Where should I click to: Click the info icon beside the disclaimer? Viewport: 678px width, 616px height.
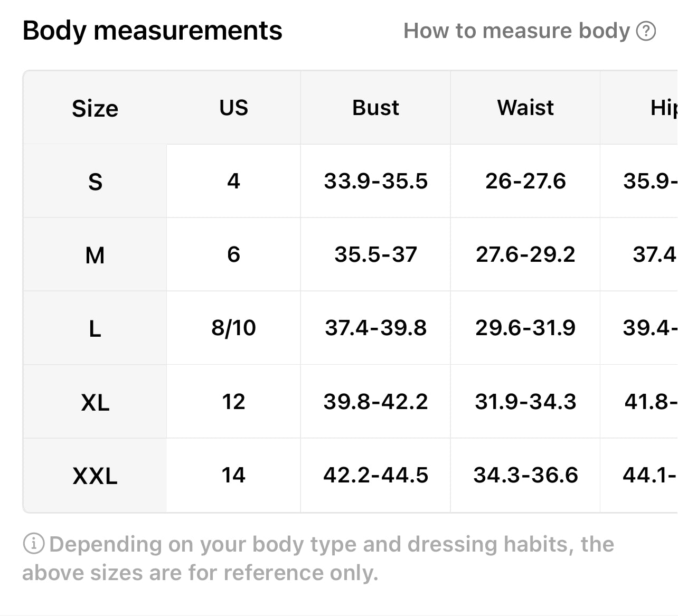tap(34, 544)
